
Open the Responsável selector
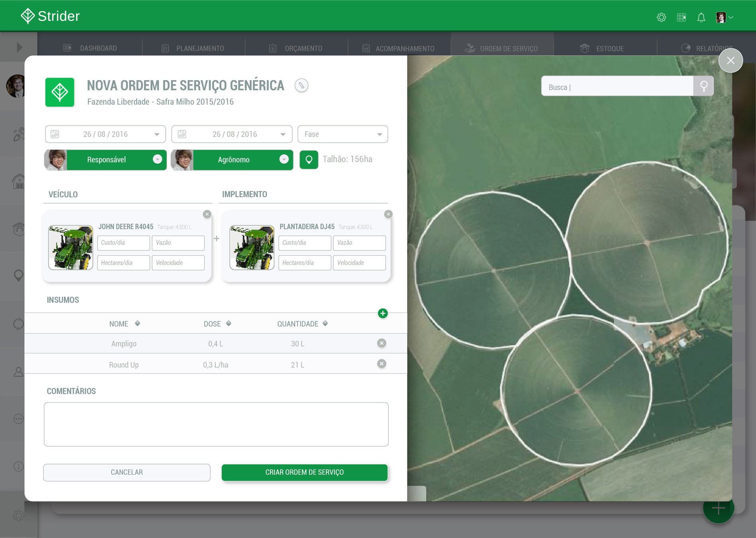(x=106, y=160)
